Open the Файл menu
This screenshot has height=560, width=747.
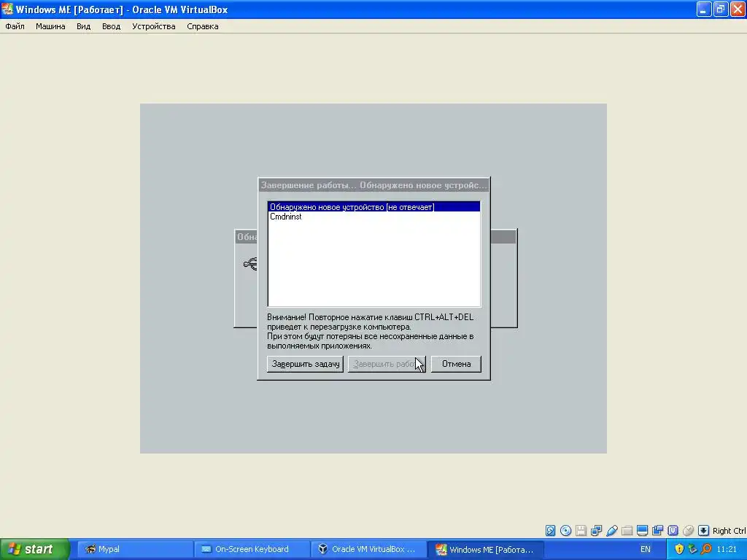tap(15, 26)
